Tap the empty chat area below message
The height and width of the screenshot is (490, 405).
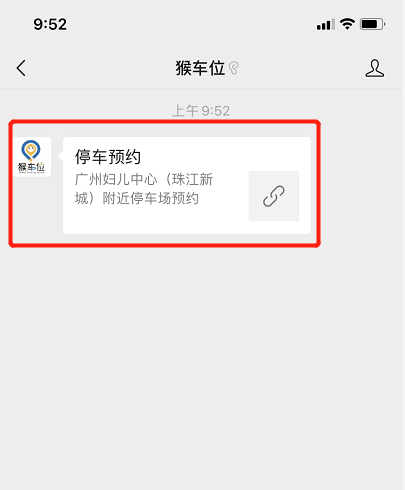coord(200,367)
